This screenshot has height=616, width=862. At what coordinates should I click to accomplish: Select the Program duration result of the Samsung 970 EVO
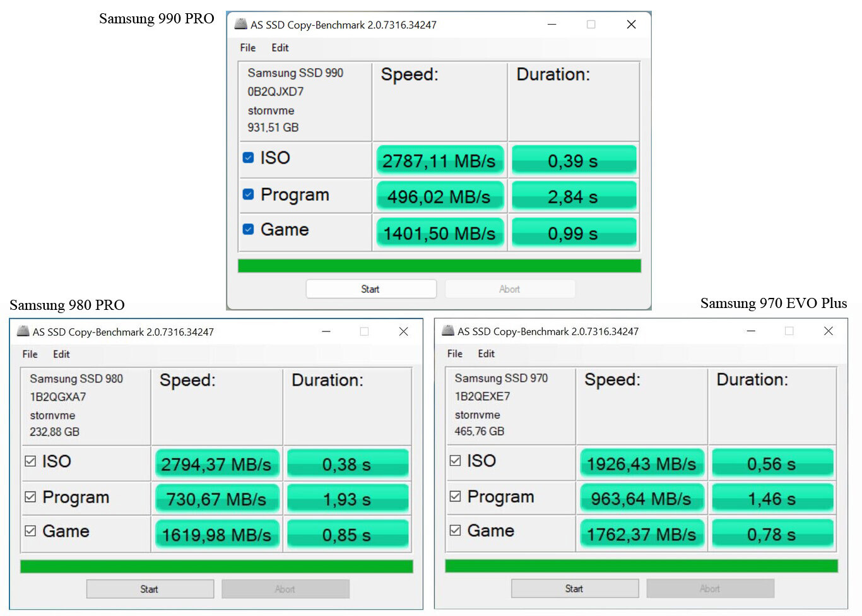coord(772,498)
